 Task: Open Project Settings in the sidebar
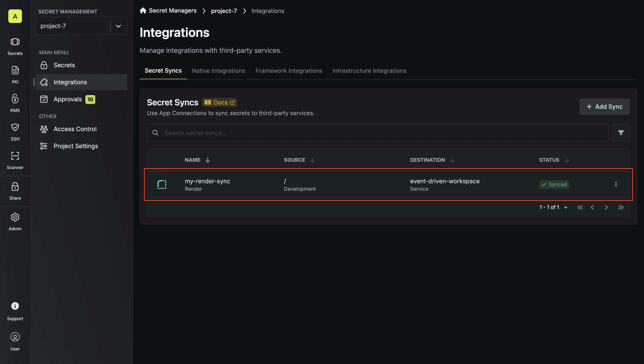point(82,146)
